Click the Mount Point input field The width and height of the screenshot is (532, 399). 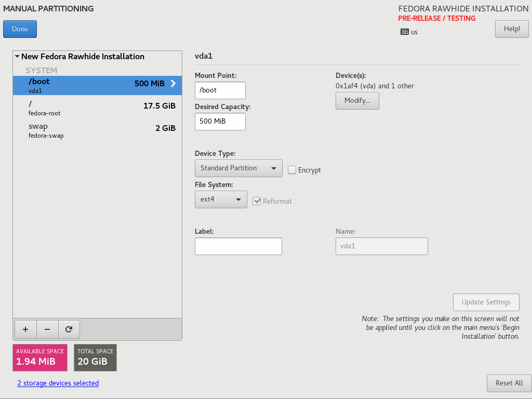[x=220, y=90]
